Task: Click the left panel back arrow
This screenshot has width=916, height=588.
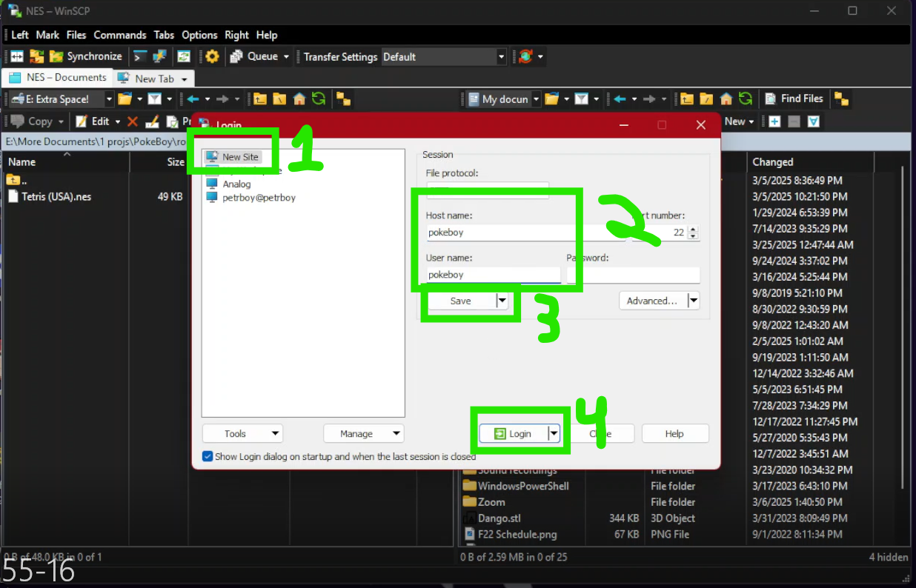Action: 193,98
